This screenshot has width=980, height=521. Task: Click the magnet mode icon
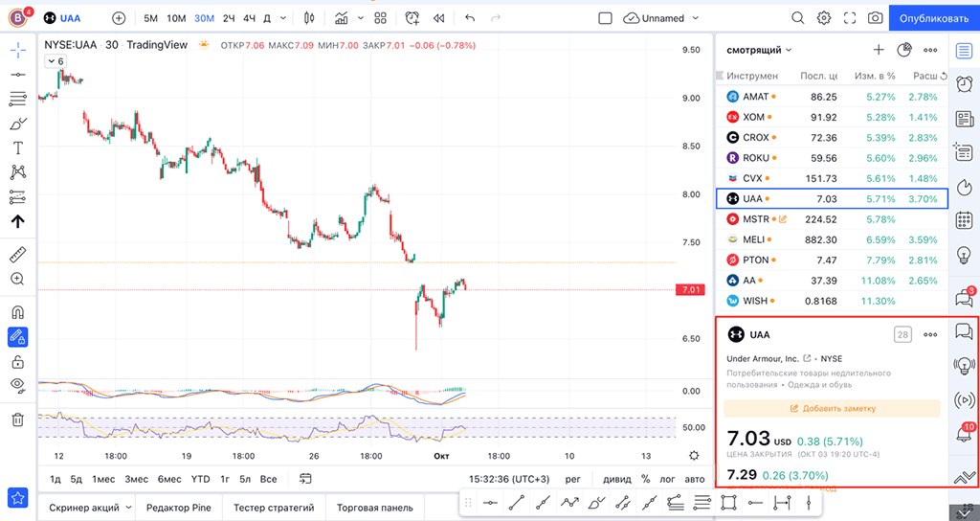17,312
